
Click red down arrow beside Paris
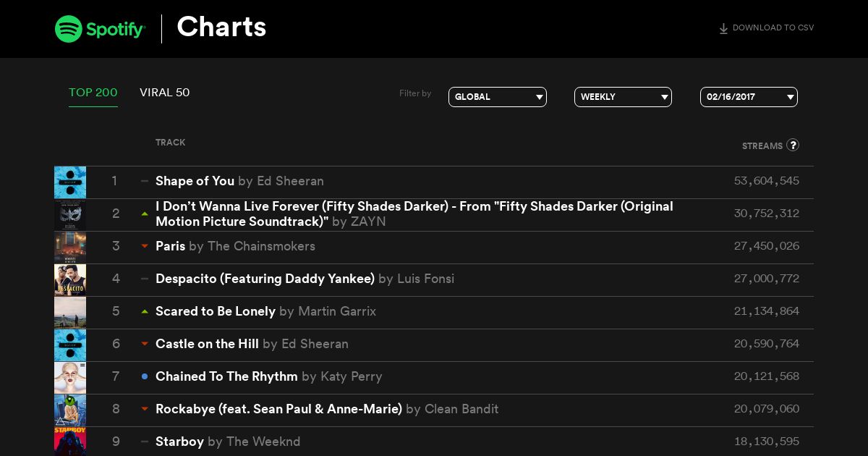tap(145, 247)
